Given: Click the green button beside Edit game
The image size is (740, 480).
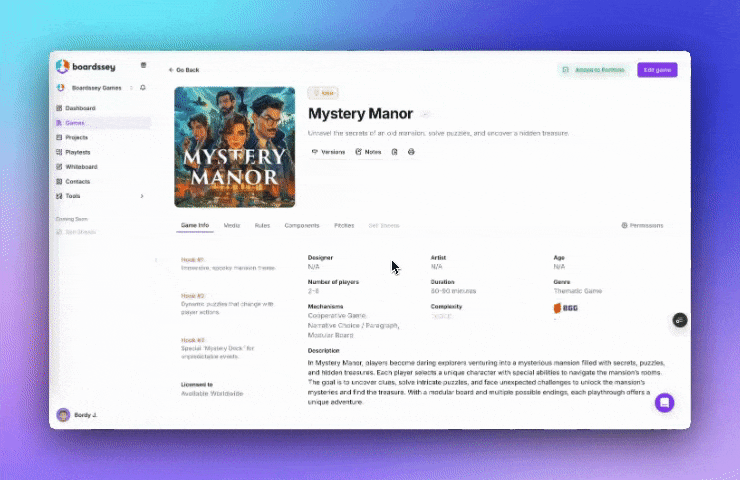Looking at the screenshot, I should pyautogui.click(x=594, y=70).
